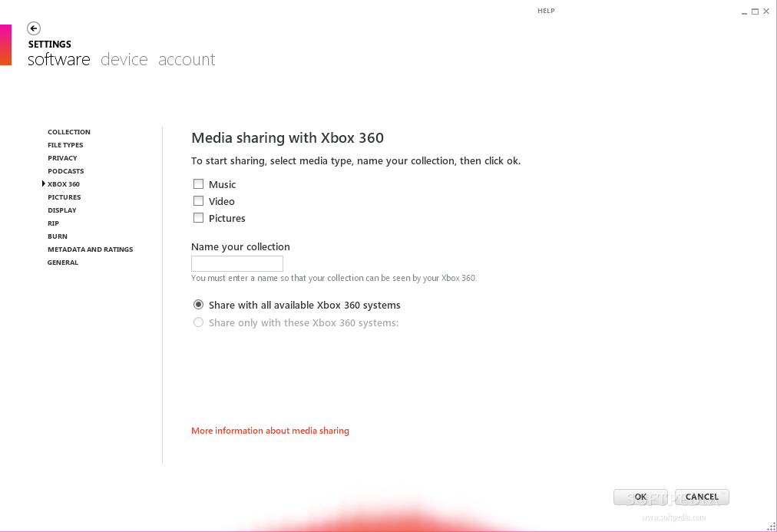This screenshot has width=777, height=532.
Task: Confirm with the OK button
Action: 640,497
